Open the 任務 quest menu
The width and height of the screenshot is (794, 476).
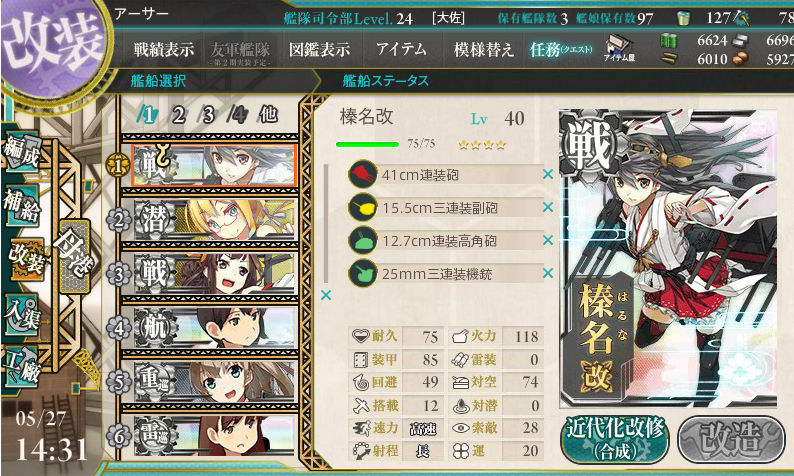pyautogui.click(x=561, y=50)
